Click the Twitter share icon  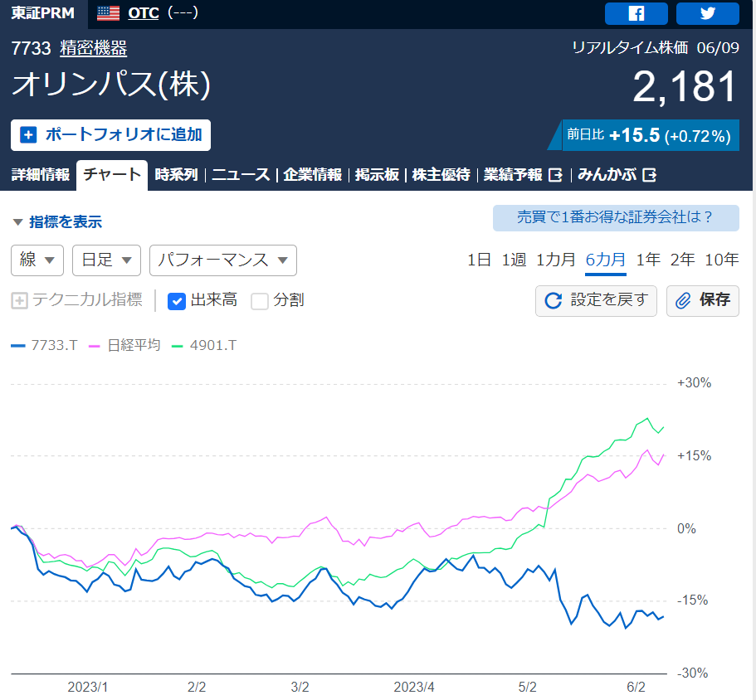pyautogui.click(x=707, y=13)
